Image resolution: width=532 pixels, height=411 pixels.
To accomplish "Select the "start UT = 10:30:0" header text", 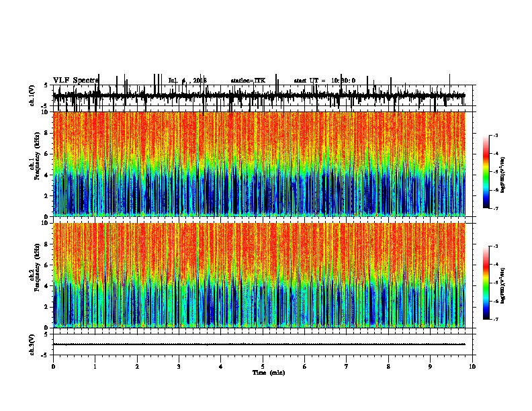I will click(x=324, y=81).
